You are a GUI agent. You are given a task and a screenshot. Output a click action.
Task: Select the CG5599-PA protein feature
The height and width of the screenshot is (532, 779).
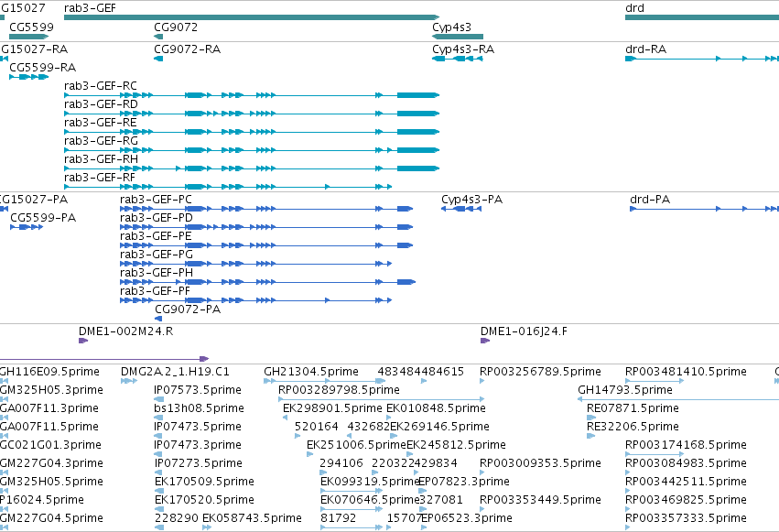point(27,227)
